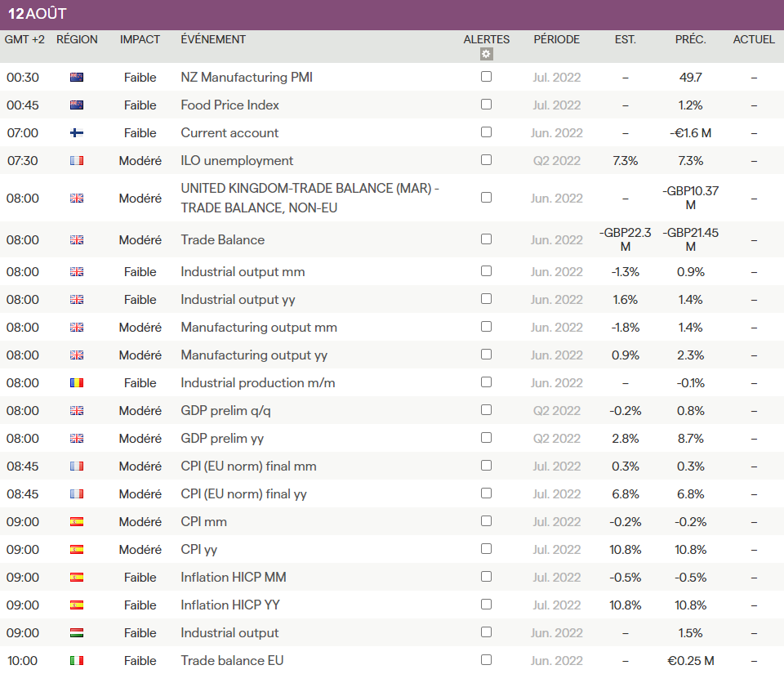Click previous value €0.25 M
This screenshot has width=784, height=674.
click(x=691, y=660)
